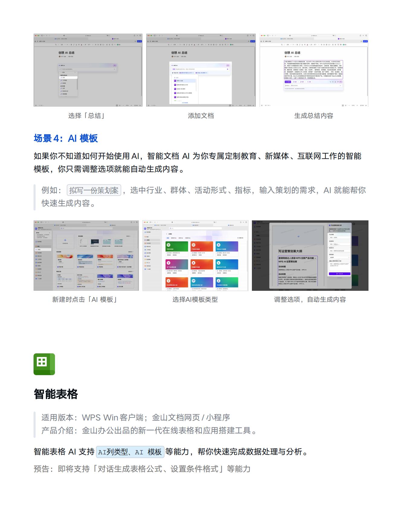Screen dimensions: 402x532
Task: Open the screenshot captioned 添加文档
Action: coord(201,70)
